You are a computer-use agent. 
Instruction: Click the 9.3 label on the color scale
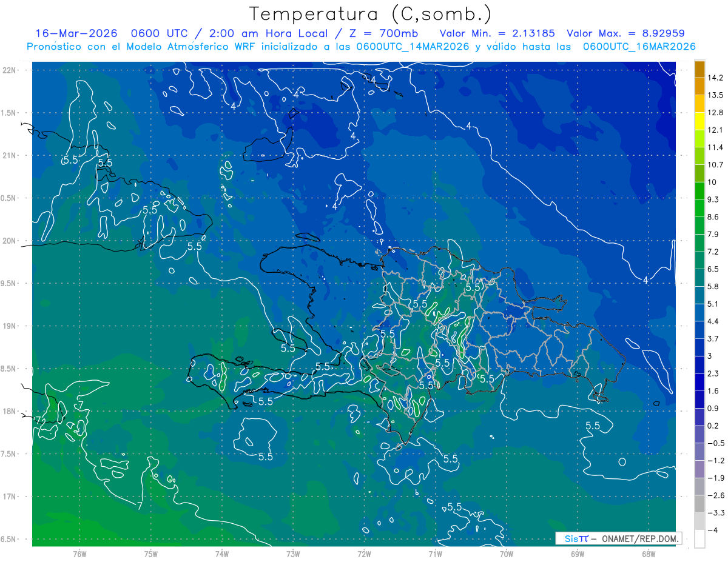pyautogui.click(x=713, y=199)
